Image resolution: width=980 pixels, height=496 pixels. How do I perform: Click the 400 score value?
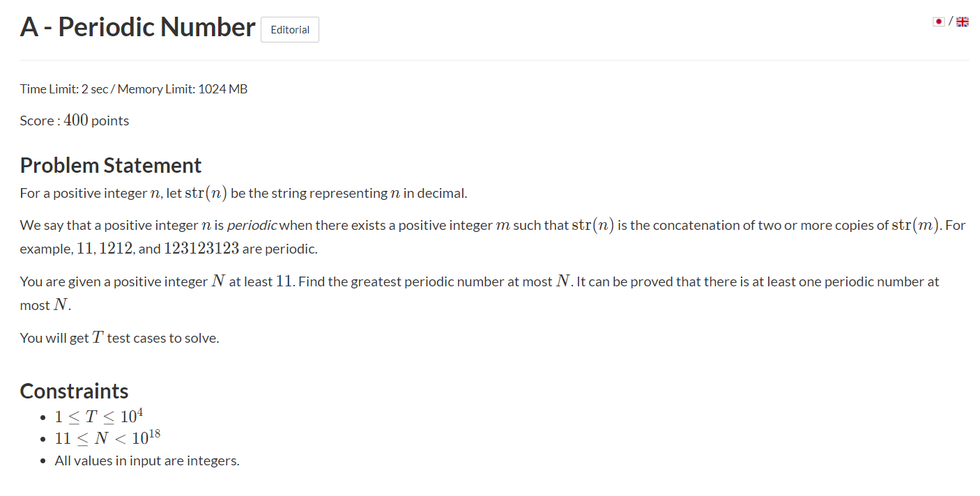pyautogui.click(x=76, y=120)
